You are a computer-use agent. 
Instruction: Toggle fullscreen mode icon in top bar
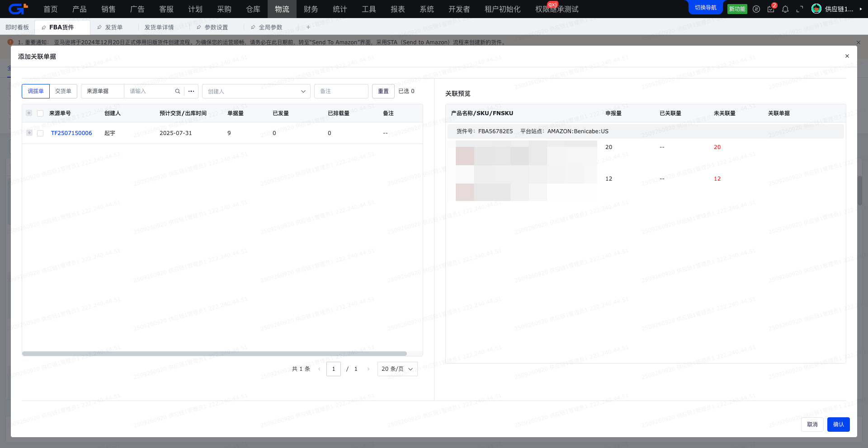[800, 9]
